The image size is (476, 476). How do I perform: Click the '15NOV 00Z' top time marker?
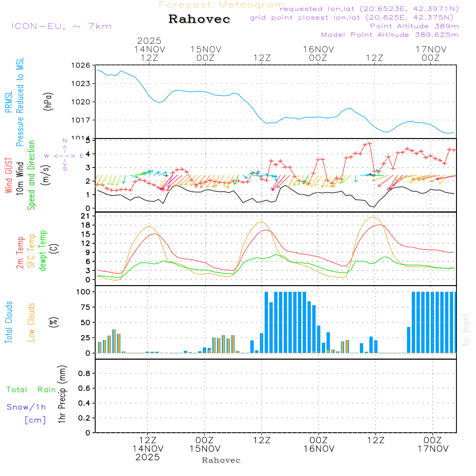point(206,53)
